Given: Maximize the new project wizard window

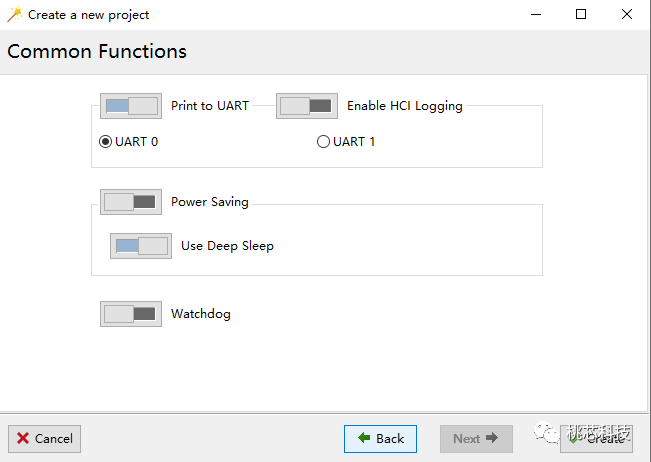Looking at the screenshot, I should coord(581,15).
